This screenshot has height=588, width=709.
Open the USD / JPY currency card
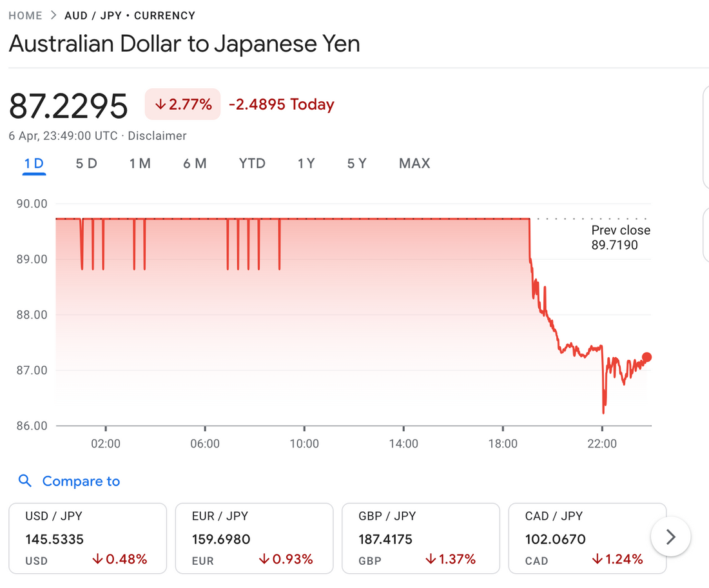(x=87, y=538)
